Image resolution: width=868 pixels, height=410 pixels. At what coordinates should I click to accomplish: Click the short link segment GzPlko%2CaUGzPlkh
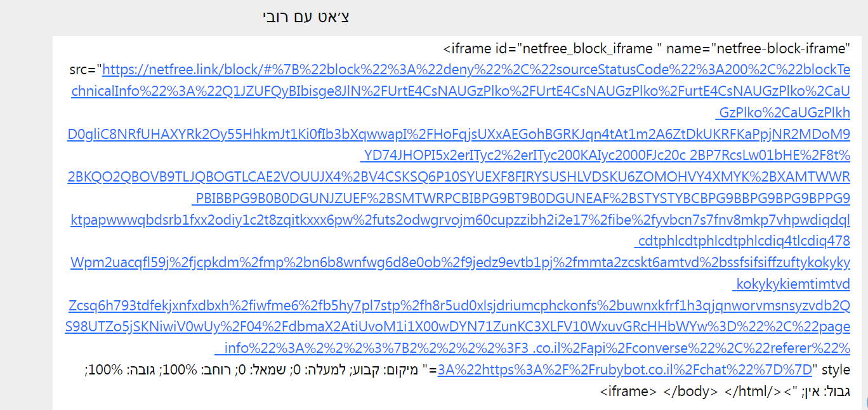pos(782,113)
